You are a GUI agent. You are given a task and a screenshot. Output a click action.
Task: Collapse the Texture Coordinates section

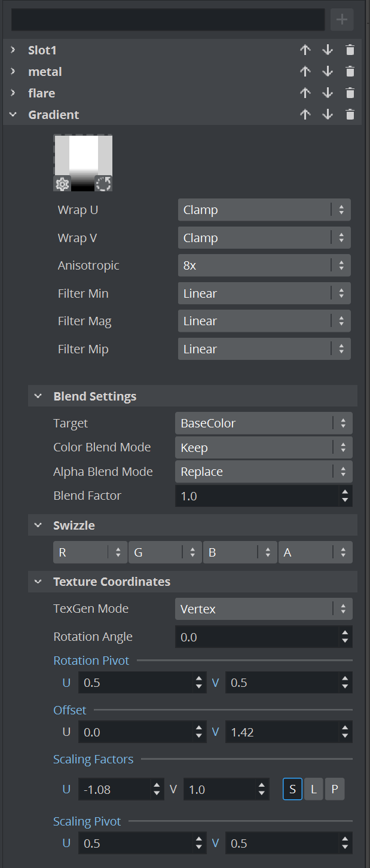click(x=38, y=582)
